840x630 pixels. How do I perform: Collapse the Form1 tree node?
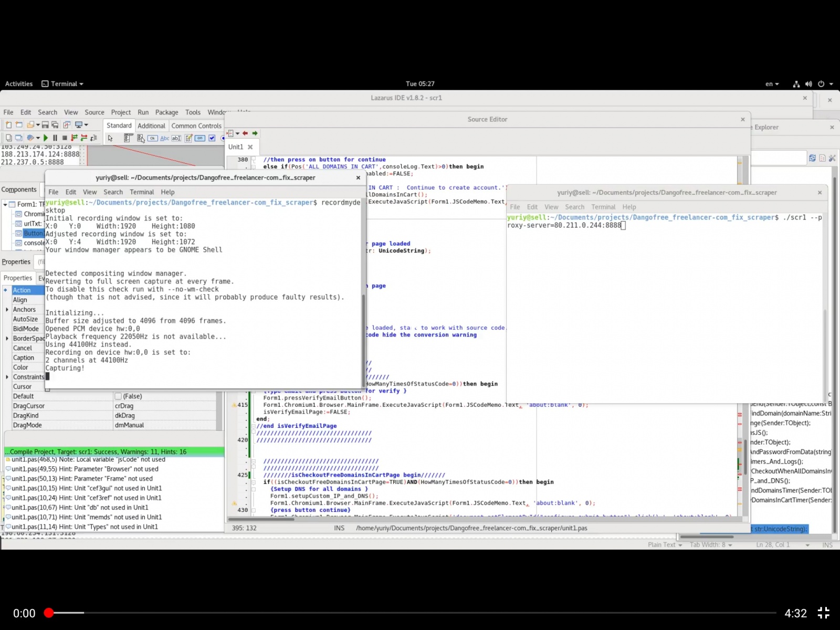[x=5, y=204]
